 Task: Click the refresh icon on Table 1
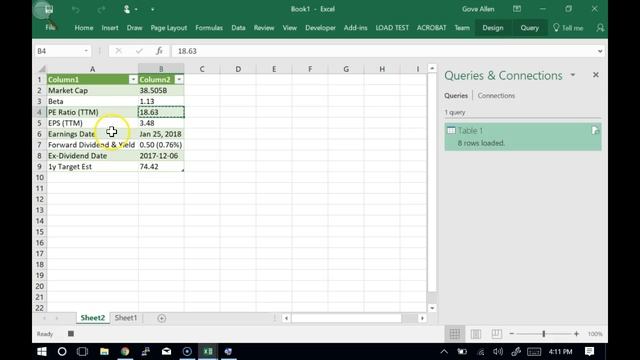click(x=595, y=130)
